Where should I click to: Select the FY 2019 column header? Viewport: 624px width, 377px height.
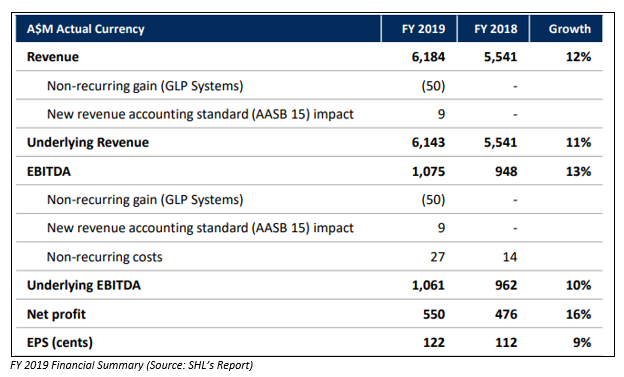click(x=423, y=29)
